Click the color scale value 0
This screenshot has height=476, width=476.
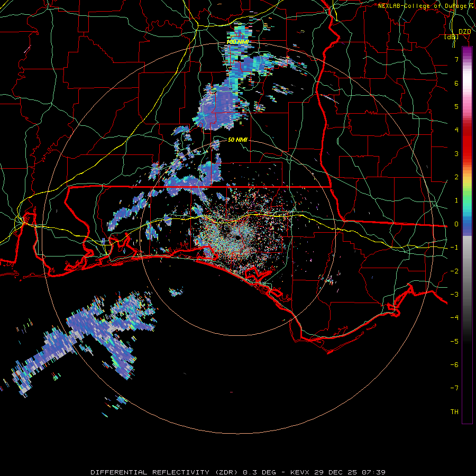coord(456,224)
